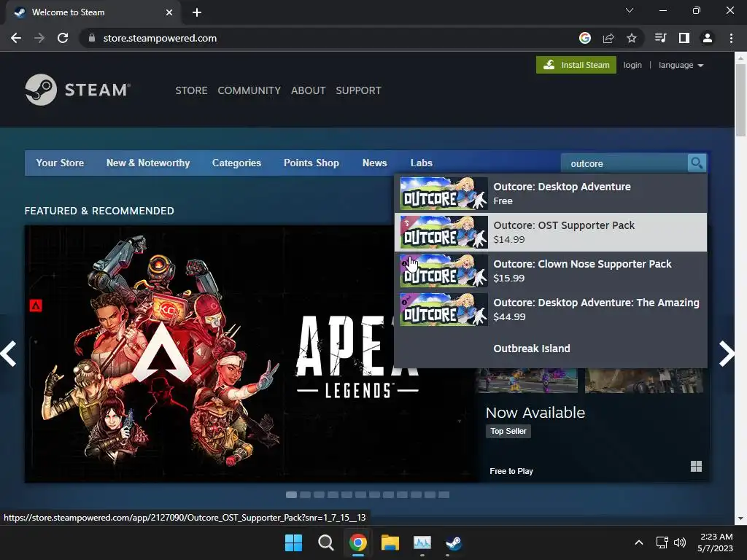
Task: Open taskbar Search
Action: [326, 542]
